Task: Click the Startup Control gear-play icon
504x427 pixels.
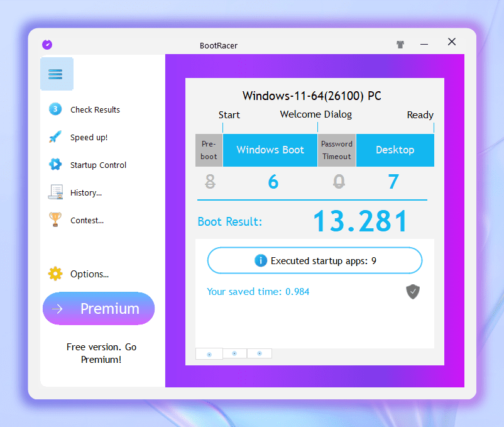Action: point(55,165)
